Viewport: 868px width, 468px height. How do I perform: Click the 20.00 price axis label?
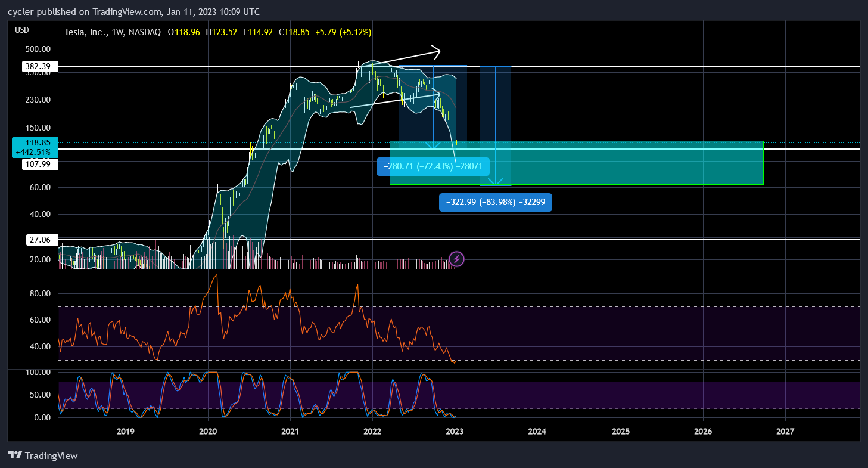point(39,259)
